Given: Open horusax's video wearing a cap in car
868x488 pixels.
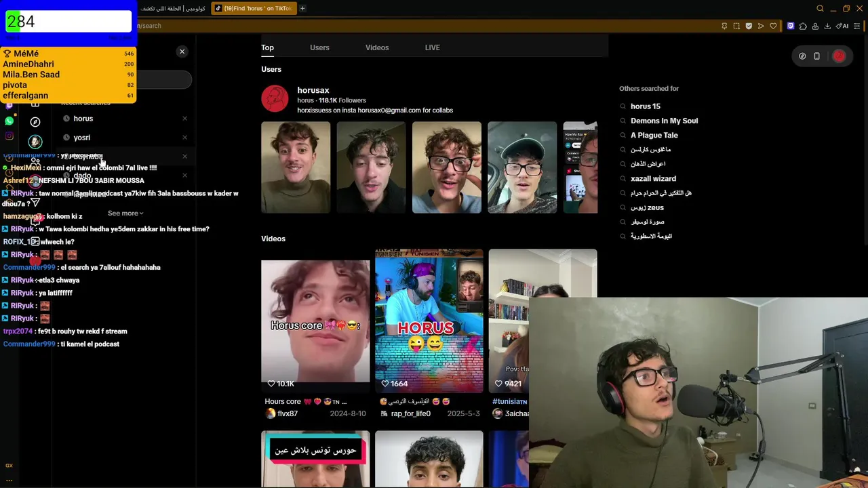Looking at the screenshot, I should 522,167.
